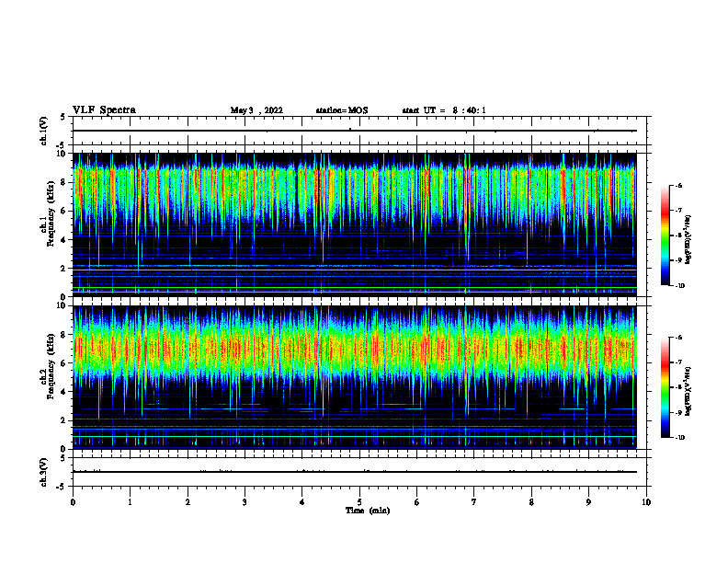Click the "ch.3(V)" axis label

[x=43, y=472]
